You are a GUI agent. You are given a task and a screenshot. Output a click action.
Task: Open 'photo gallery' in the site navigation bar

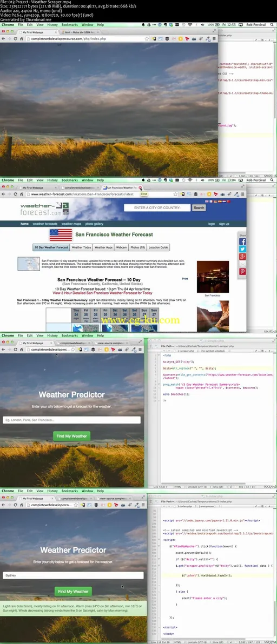[94, 224]
